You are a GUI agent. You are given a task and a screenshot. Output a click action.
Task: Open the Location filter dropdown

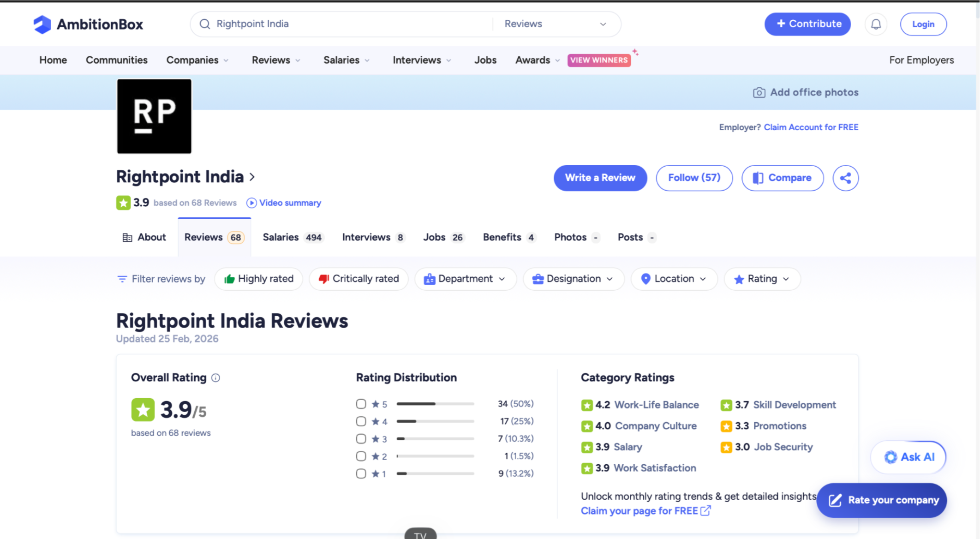click(x=674, y=279)
